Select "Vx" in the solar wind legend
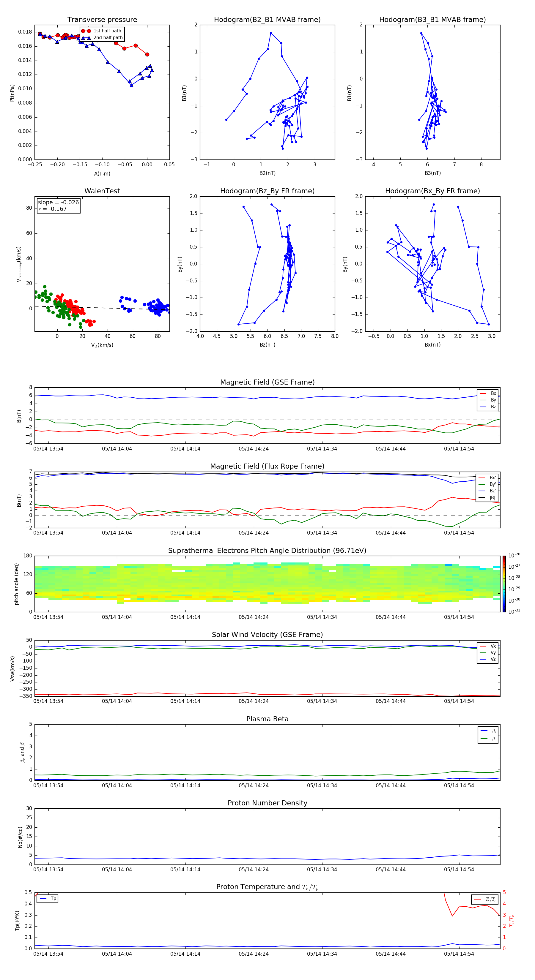 pos(488,646)
